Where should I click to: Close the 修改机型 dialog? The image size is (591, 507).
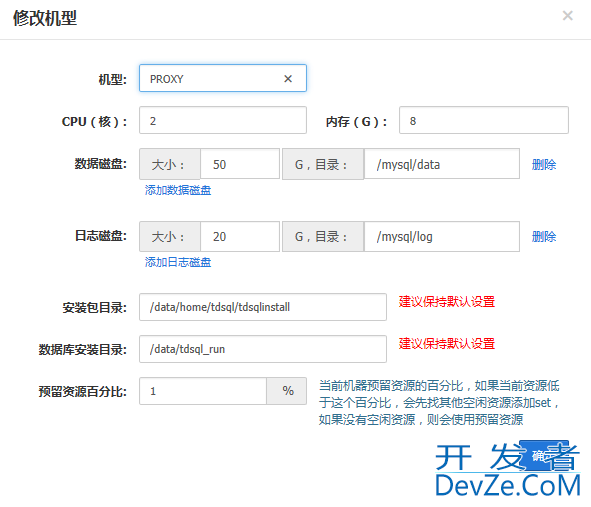click(x=567, y=15)
